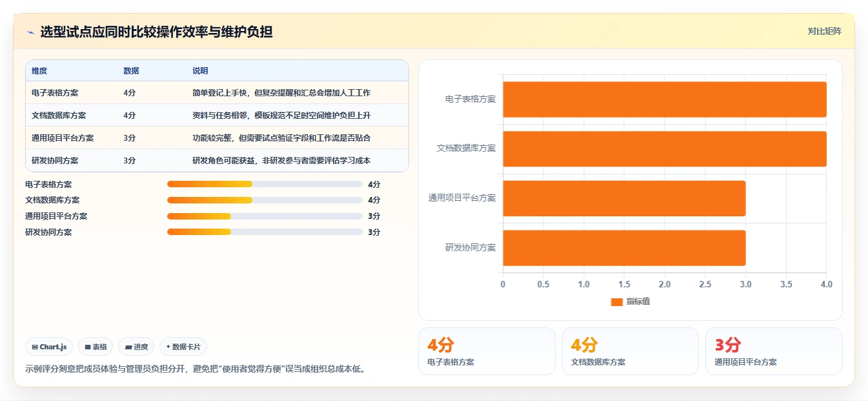Click chart axis label 文档数据库方案

tap(466, 149)
